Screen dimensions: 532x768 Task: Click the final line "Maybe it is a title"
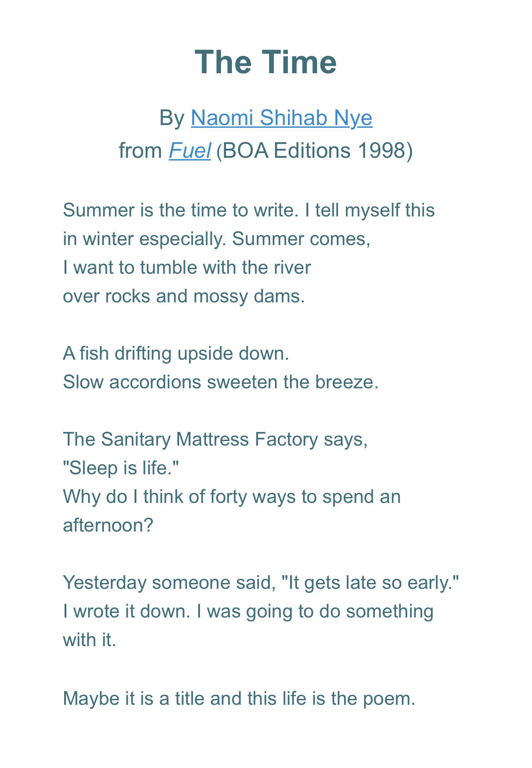click(x=239, y=698)
